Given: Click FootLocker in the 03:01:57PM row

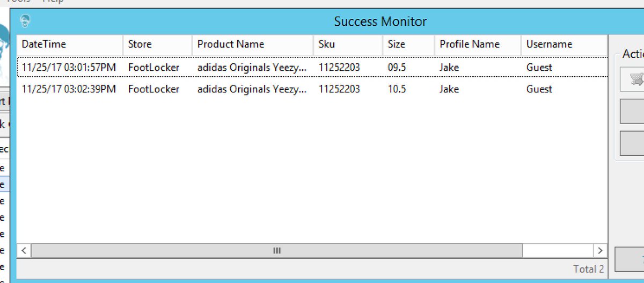Looking at the screenshot, I should coord(153,68).
